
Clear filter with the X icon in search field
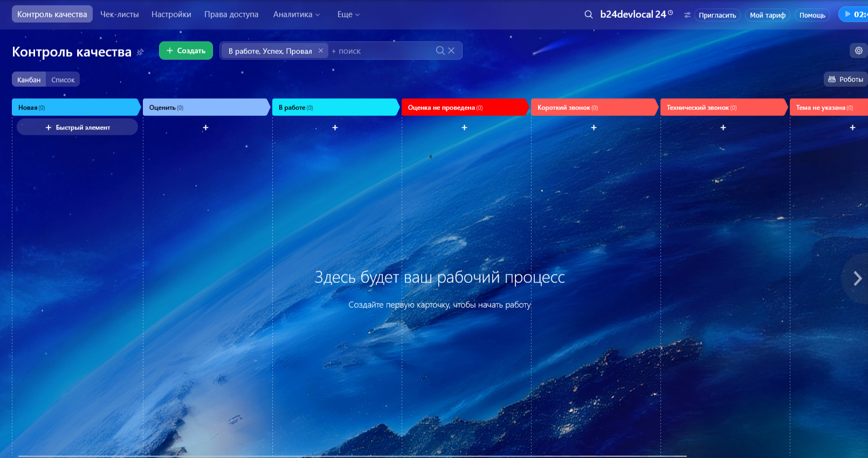(451, 51)
